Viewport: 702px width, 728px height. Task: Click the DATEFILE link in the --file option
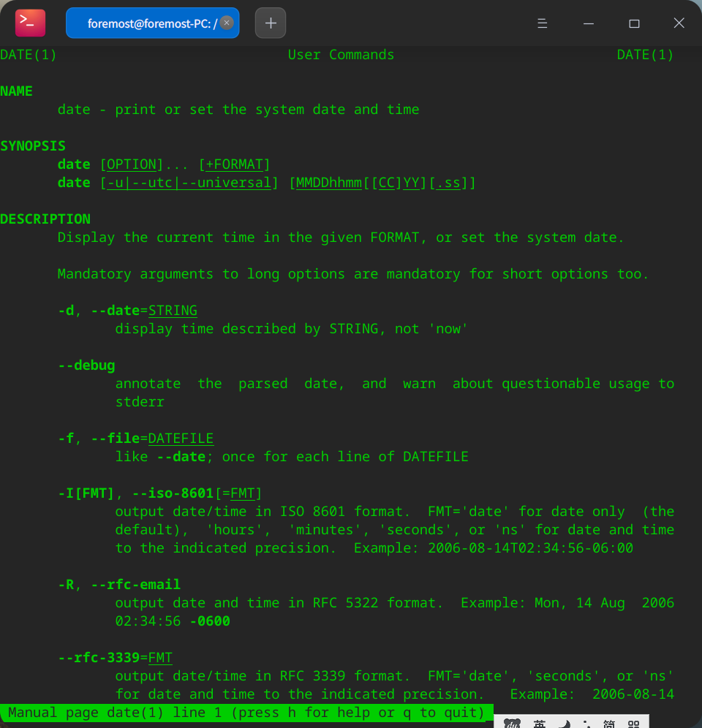point(181,438)
